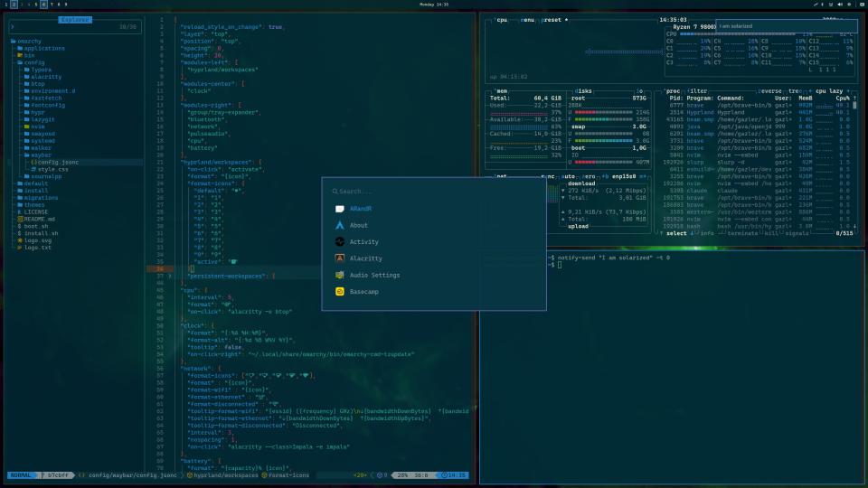Expand the hypr folder
This screenshot has width=868, height=488.
pyautogui.click(x=34, y=112)
